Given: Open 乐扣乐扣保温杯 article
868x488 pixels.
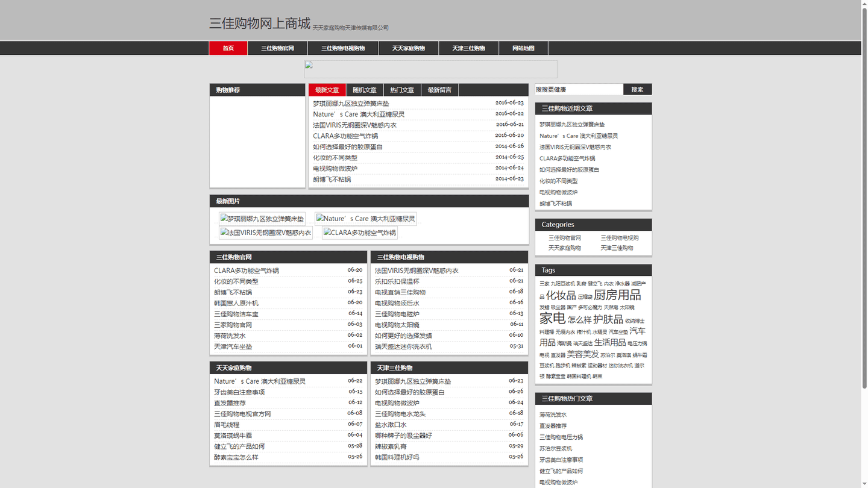Looking at the screenshot, I should pyautogui.click(x=397, y=281).
